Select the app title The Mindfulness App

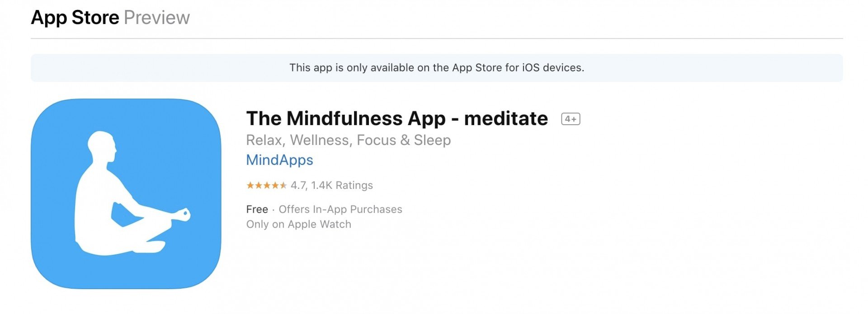pyautogui.click(x=346, y=119)
